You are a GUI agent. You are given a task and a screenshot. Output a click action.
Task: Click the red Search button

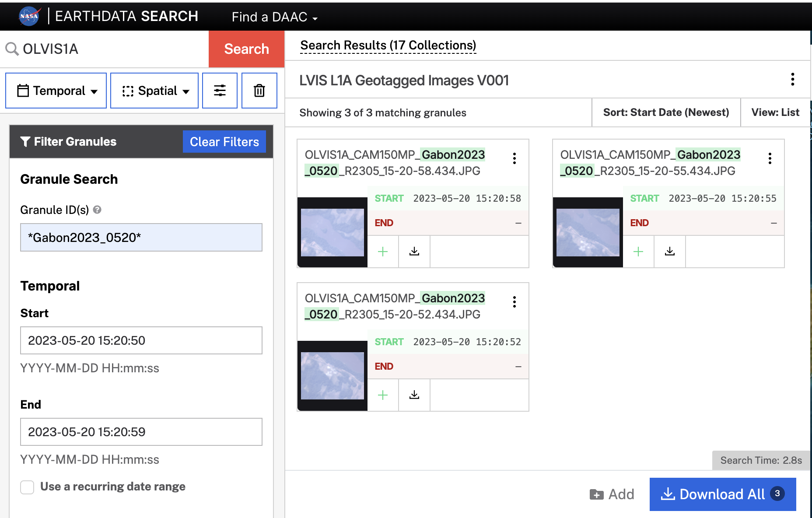[246, 49]
